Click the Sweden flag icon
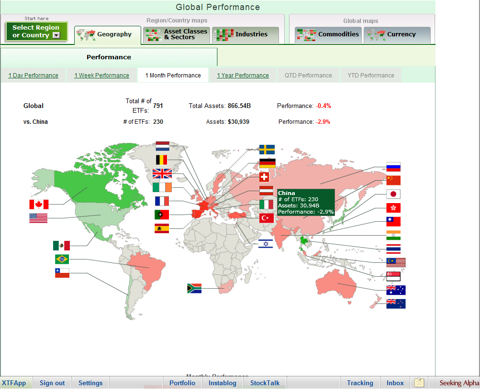 (267, 150)
